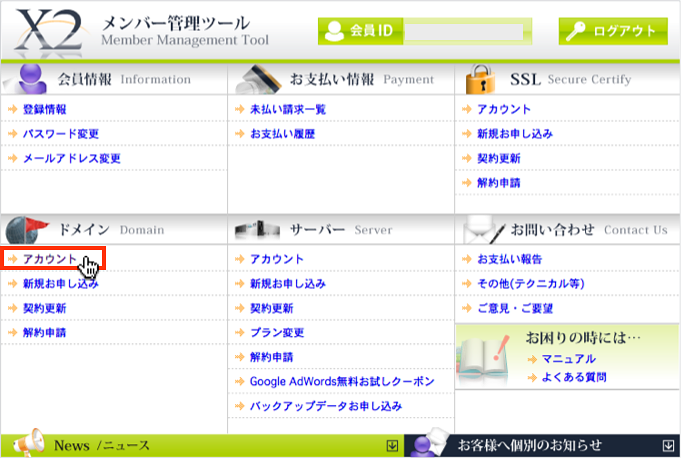This screenshot has height=458, width=681.
Task: Click the 会員ID input field
Action: [464, 32]
